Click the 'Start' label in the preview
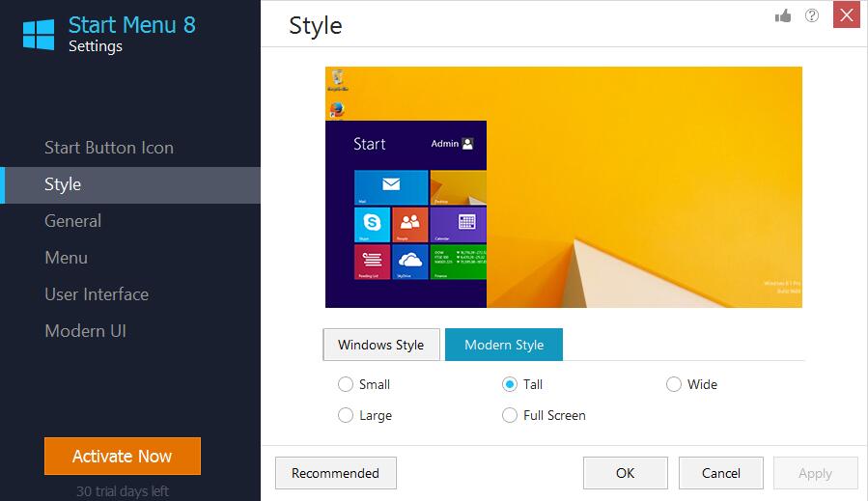 tap(369, 144)
